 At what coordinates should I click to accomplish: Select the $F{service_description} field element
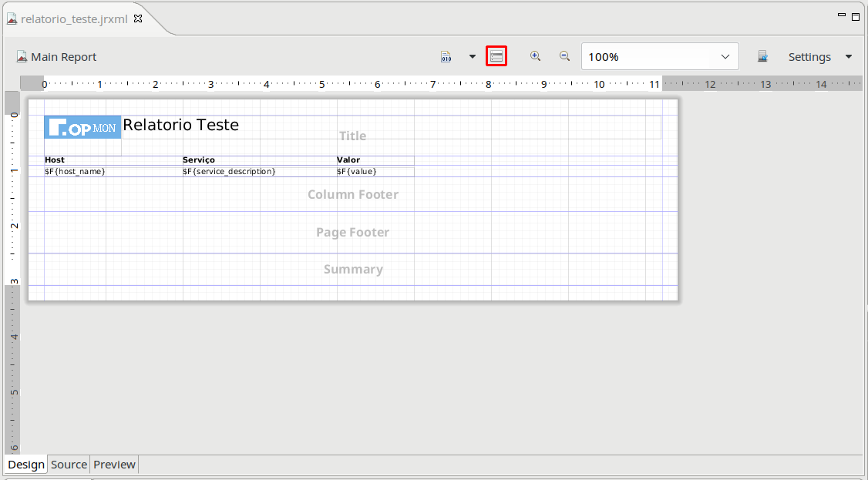pos(229,172)
